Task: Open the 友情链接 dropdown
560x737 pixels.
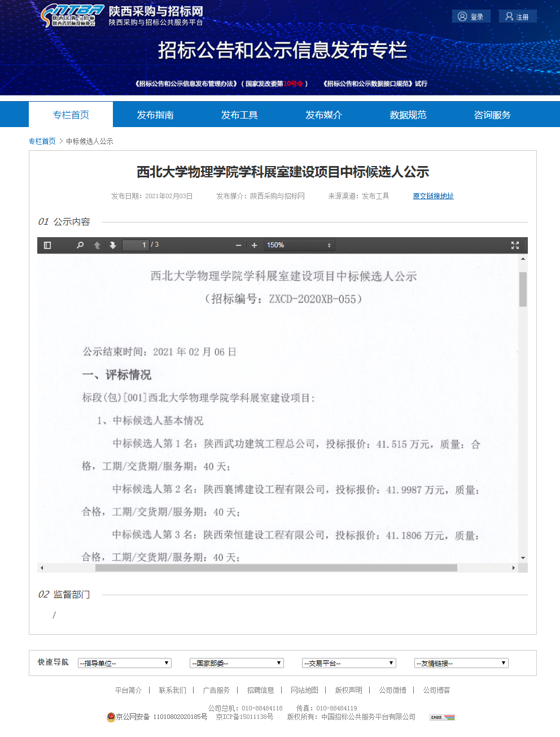Action: coord(461,663)
